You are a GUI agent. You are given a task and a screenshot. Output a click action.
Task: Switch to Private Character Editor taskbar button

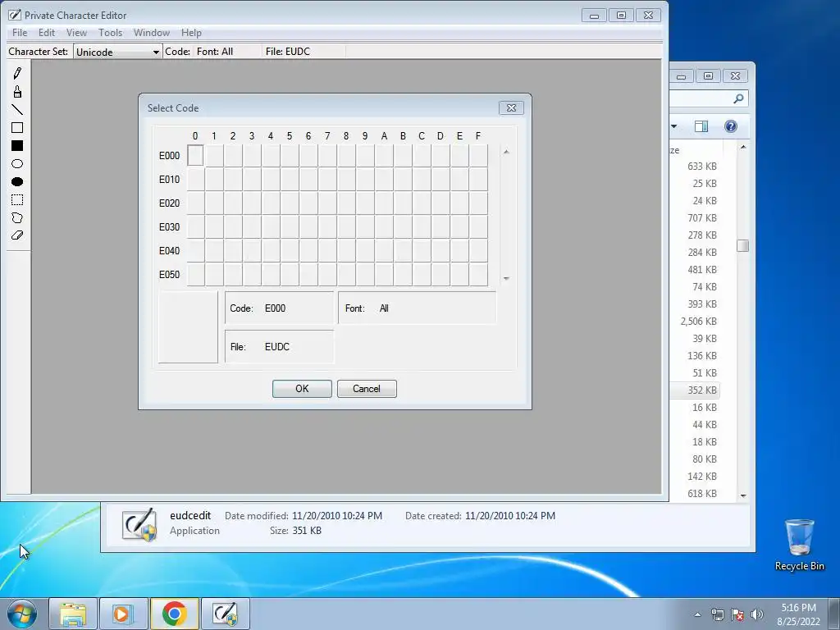(225, 614)
